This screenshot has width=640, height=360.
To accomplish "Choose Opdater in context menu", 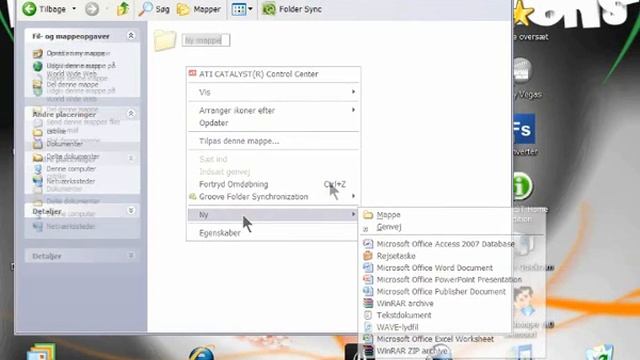I will 273,123.
